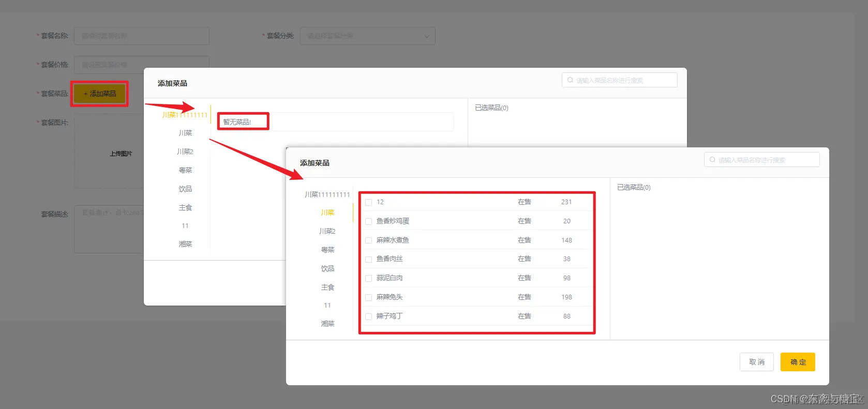Focus the front dialog dish search field
Screen dimensions: 868x409
point(761,160)
